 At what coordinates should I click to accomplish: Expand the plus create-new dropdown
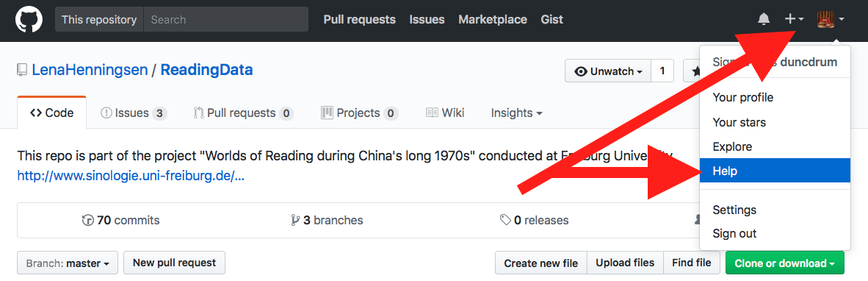[x=794, y=19]
